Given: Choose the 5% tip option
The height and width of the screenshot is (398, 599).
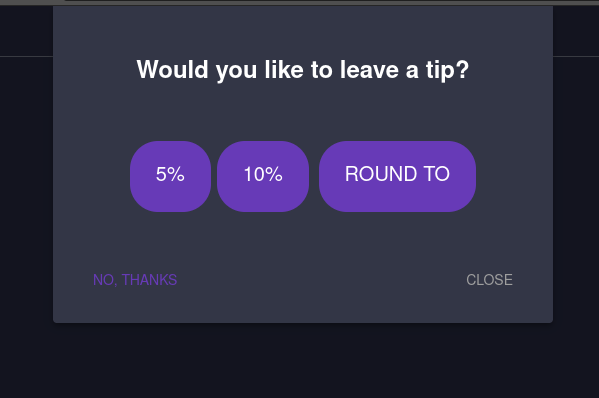Looking at the screenshot, I should 170,176.
